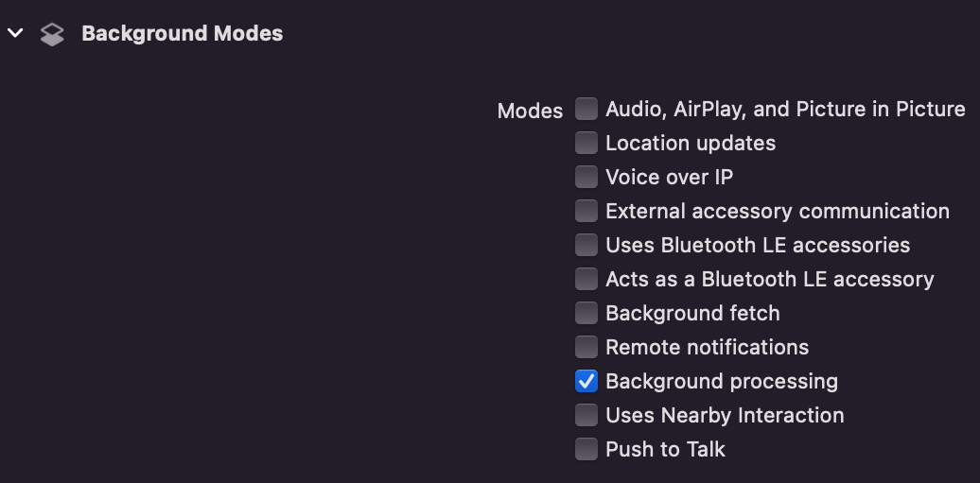980x483 pixels.
Task: Collapse the Background Modes section chevron
Action: pyautogui.click(x=14, y=33)
